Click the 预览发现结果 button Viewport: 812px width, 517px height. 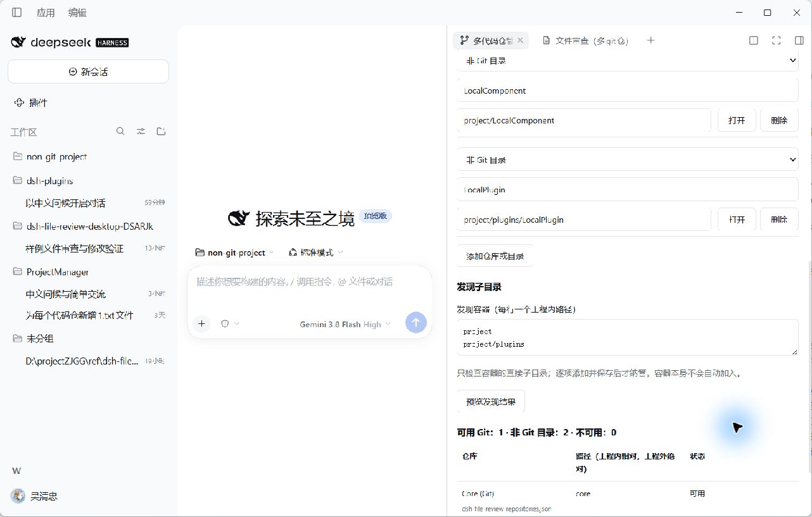click(491, 402)
